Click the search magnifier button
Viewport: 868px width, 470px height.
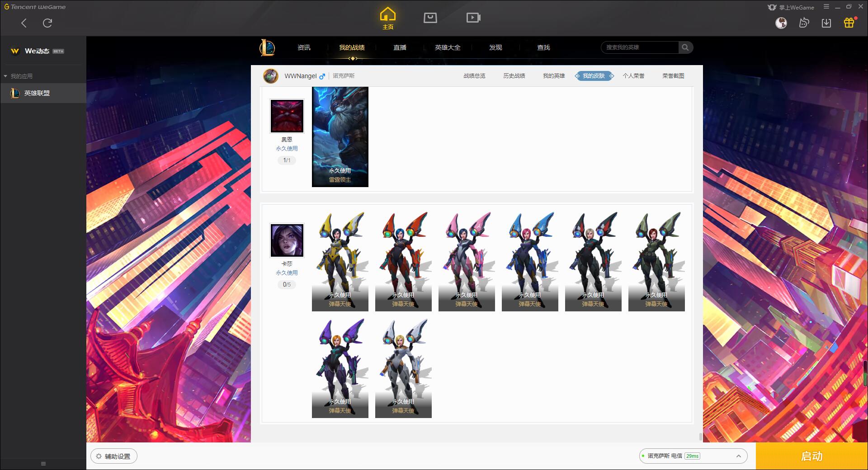[685, 47]
